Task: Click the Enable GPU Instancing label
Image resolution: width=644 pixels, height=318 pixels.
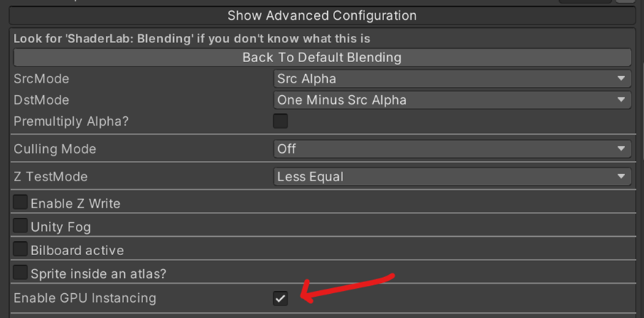Action: (85, 298)
